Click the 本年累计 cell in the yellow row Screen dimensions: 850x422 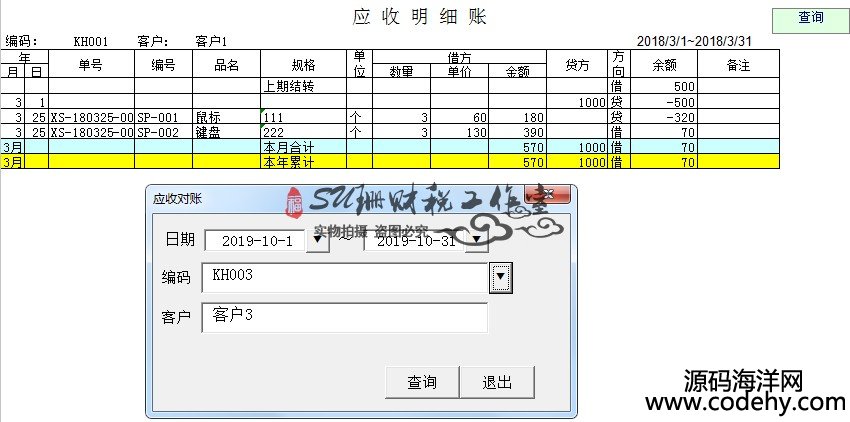pos(303,162)
